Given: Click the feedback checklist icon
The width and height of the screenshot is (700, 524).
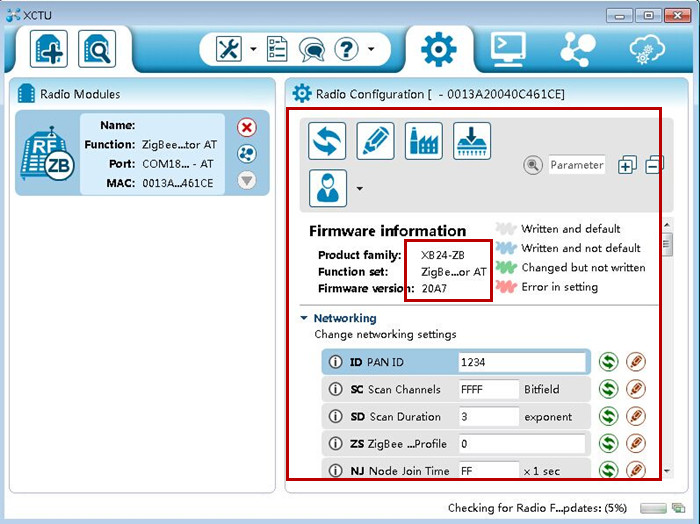Looking at the screenshot, I should 277,49.
